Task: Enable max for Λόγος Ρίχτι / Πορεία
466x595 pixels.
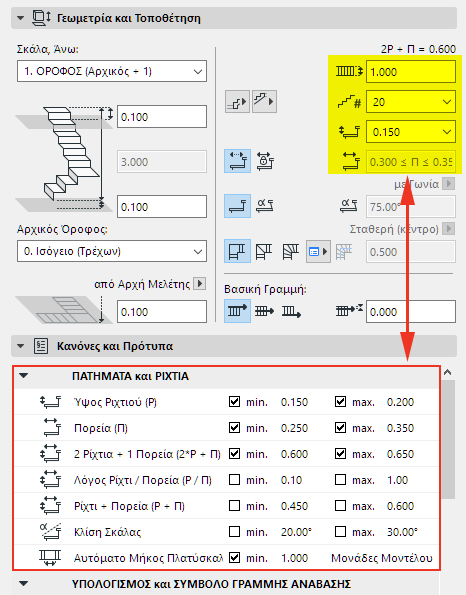Action: pos(340,480)
